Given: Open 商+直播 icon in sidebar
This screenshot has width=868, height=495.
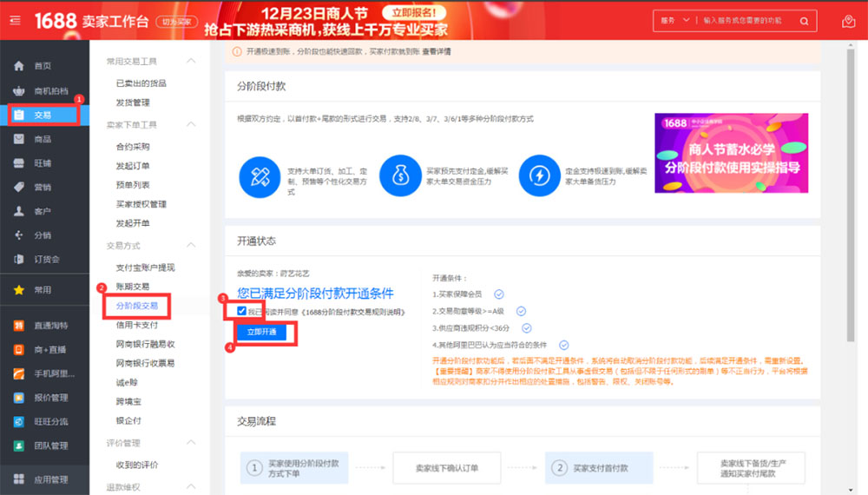Looking at the screenshot, I should tap(19, 349).
